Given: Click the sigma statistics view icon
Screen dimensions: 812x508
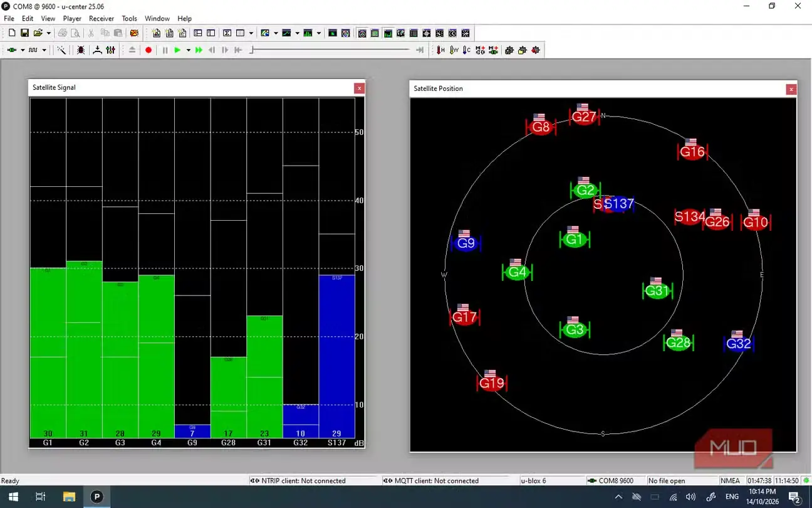Looking at the screenshot, I should (x=227, y=33).
